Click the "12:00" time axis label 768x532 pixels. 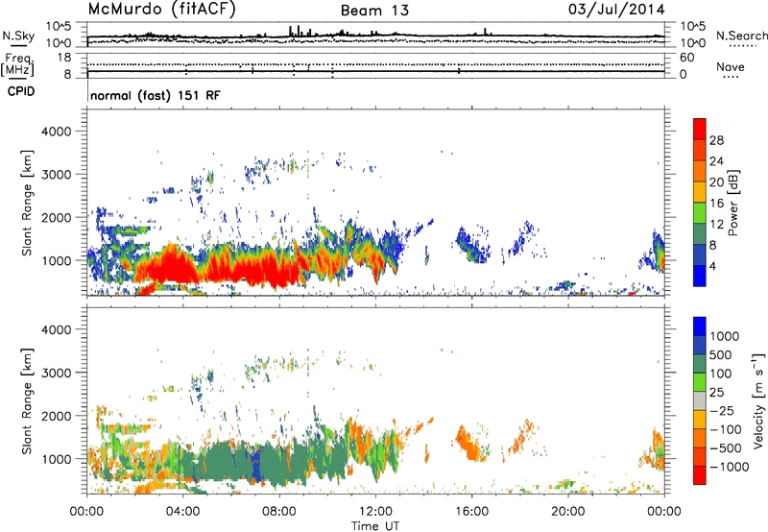click(x=375, y=512)
